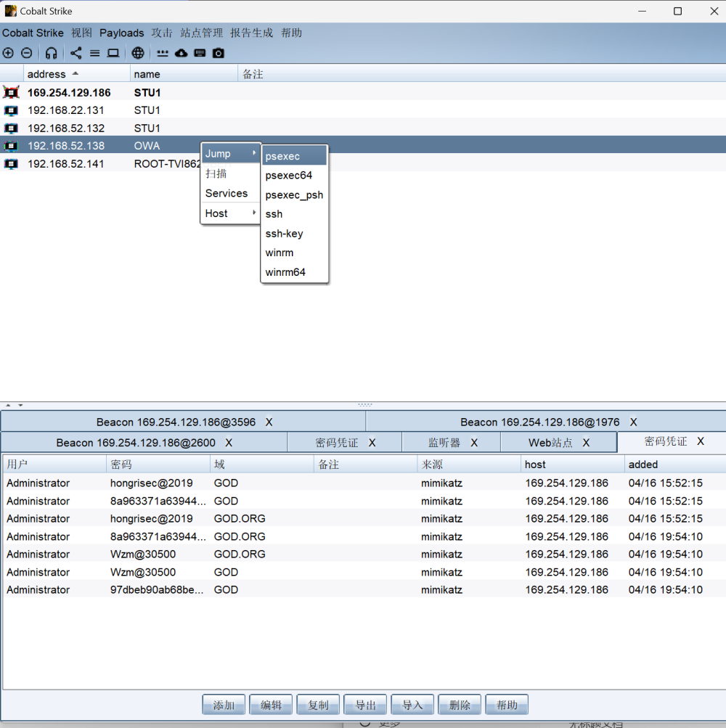
Task: Choose winrm64 in Jump submenu
Action: point(285,272)
